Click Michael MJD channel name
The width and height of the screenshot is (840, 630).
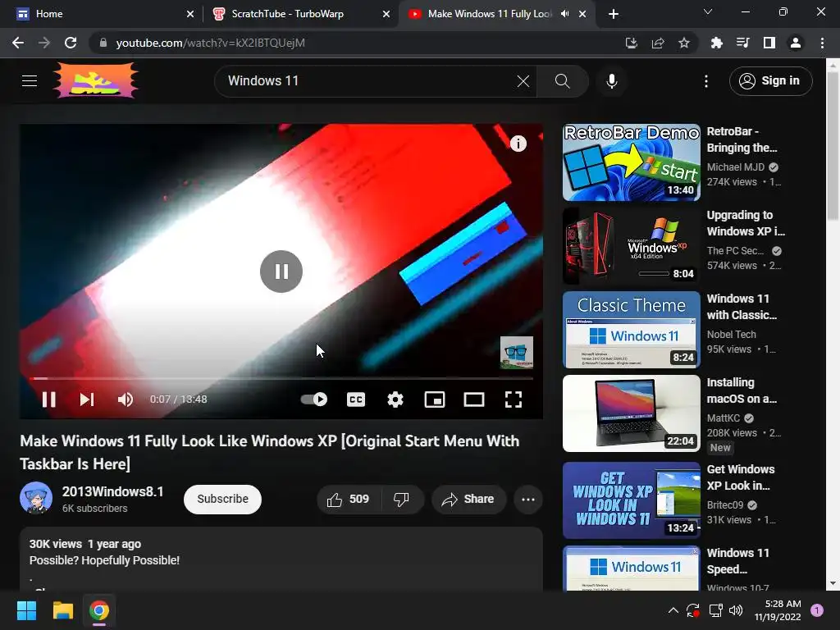coord(736,167)
